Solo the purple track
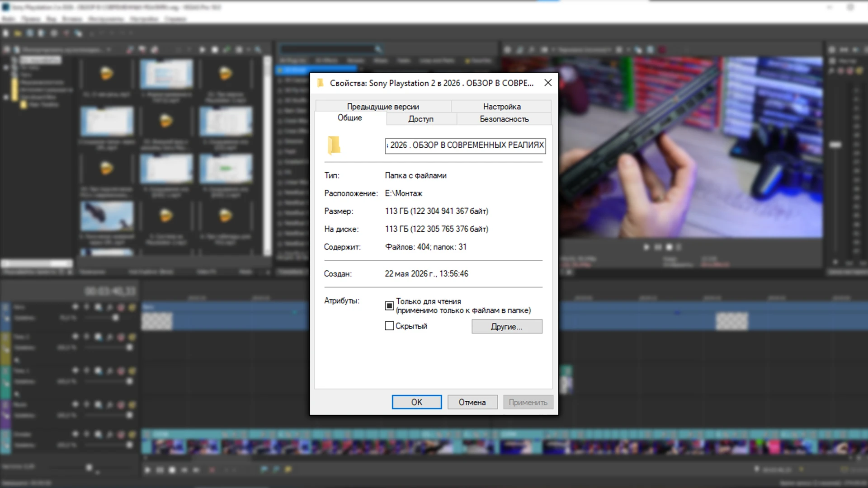The image size is (868, 488). (x=132, y=405)
